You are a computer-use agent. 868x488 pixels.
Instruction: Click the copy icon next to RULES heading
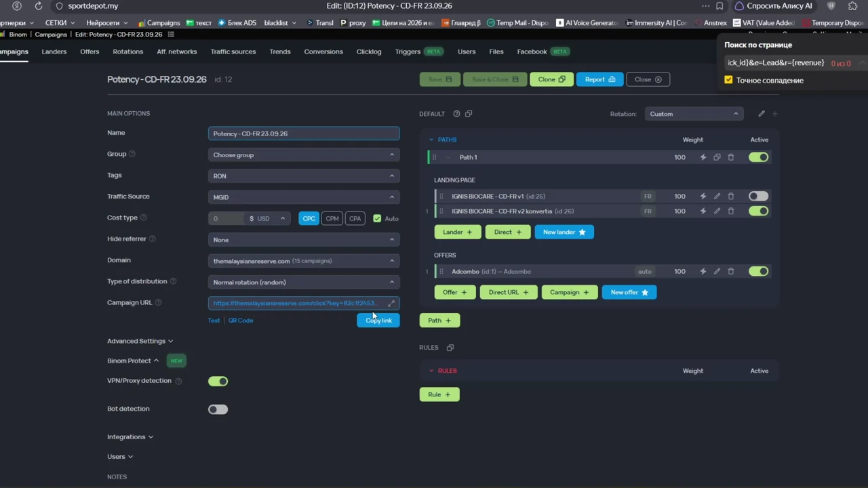450,348
